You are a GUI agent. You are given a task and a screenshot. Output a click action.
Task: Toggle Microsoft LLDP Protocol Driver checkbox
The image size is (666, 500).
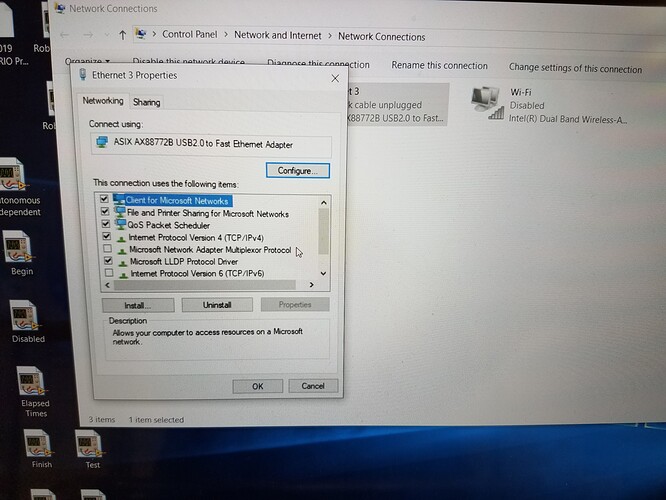(108, 260)
